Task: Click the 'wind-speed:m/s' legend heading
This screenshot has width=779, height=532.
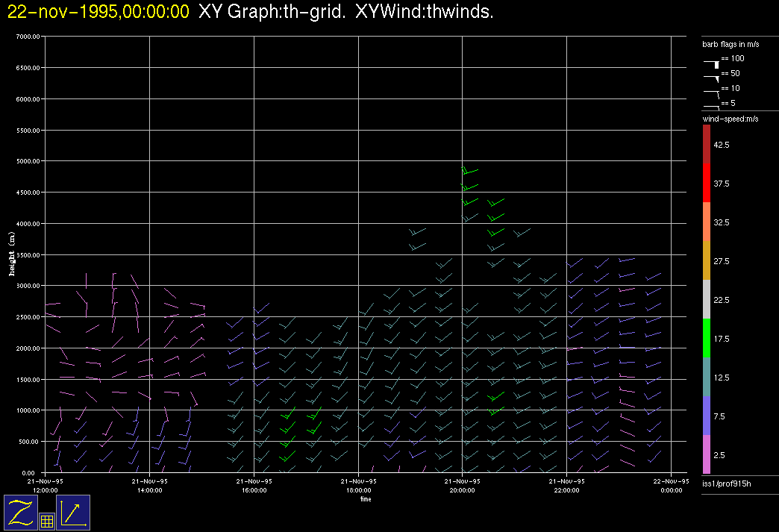Action: click(x=730, y=119)
